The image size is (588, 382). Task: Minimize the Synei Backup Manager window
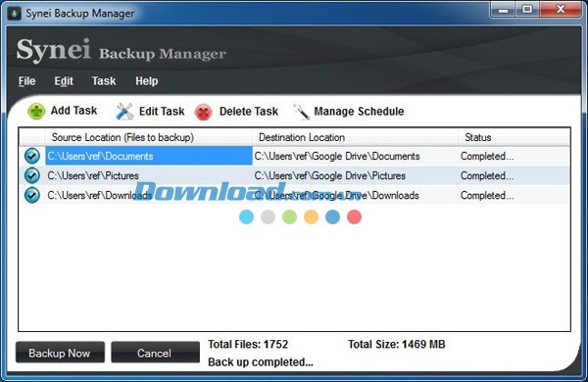pos(503,10)
